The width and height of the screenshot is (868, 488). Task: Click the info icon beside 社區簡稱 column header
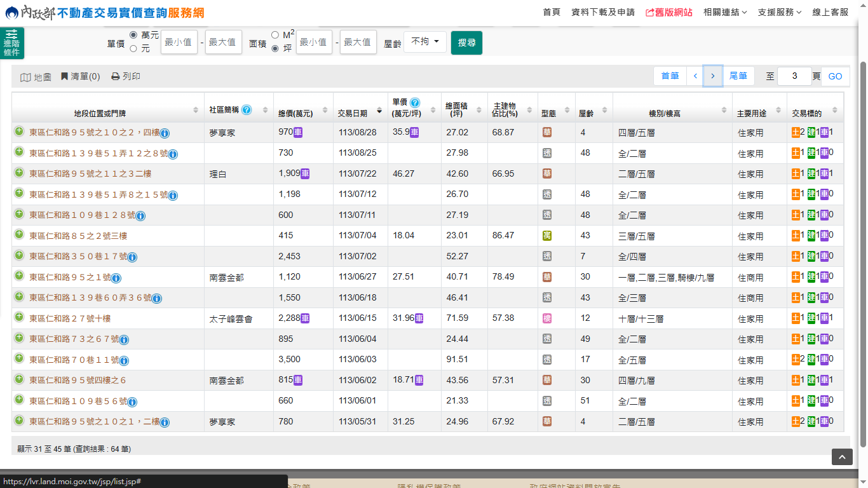tap(247, 110)
